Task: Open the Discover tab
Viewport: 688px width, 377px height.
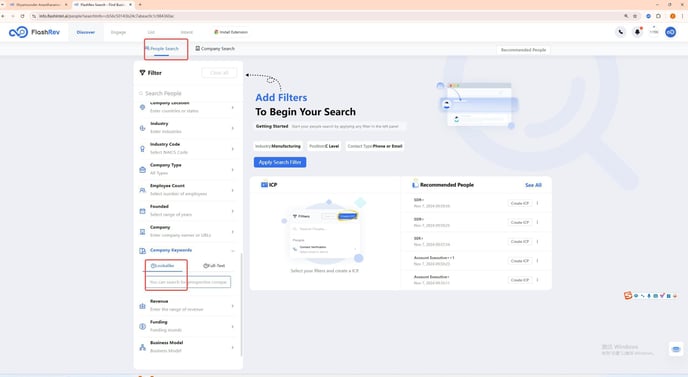Action: (86, 32)
